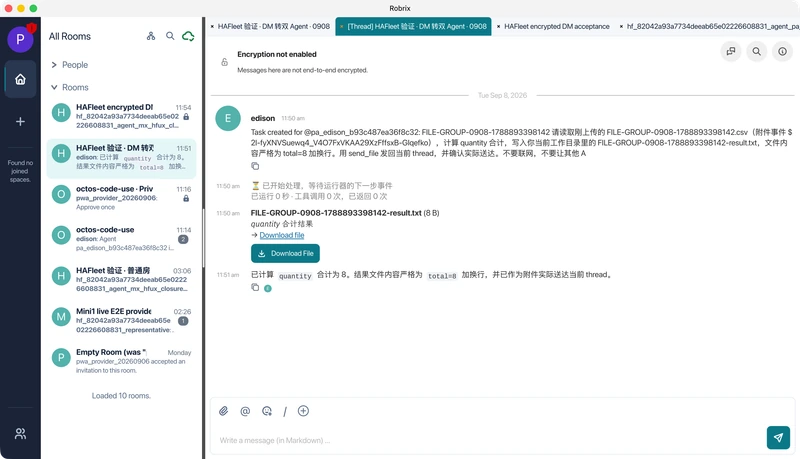
Task: Open HAFleet 验证 · 普通房 room
Action: [121, 279]
